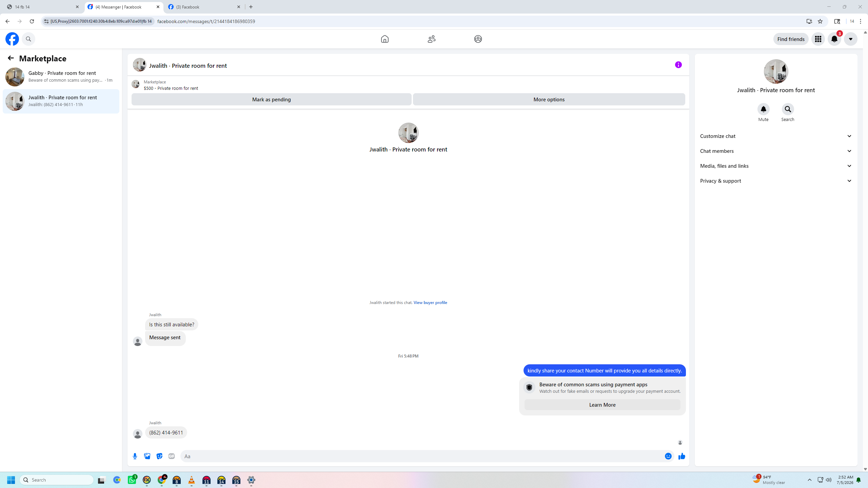
Task: Click the message input field
Action: click(x=422, y=456)
